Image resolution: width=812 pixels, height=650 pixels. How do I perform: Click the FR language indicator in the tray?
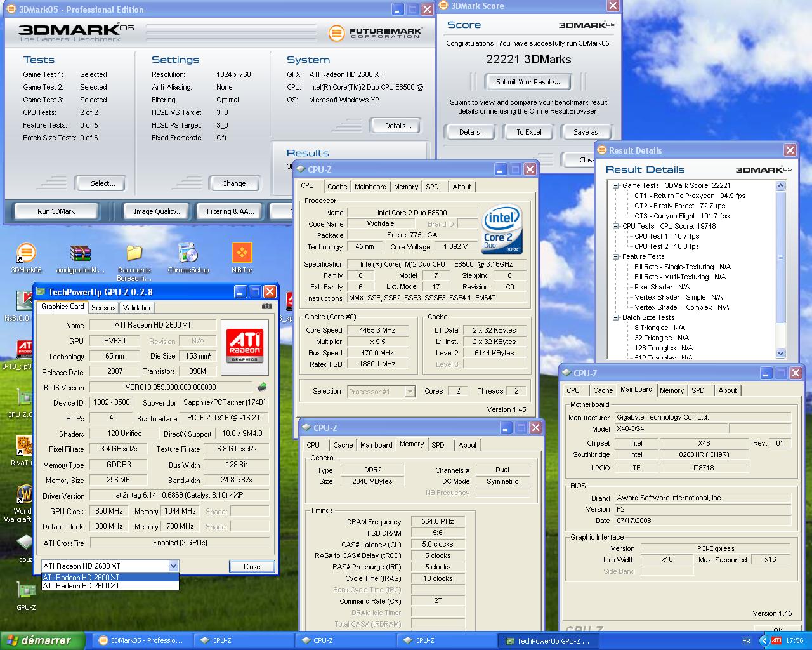746,641
